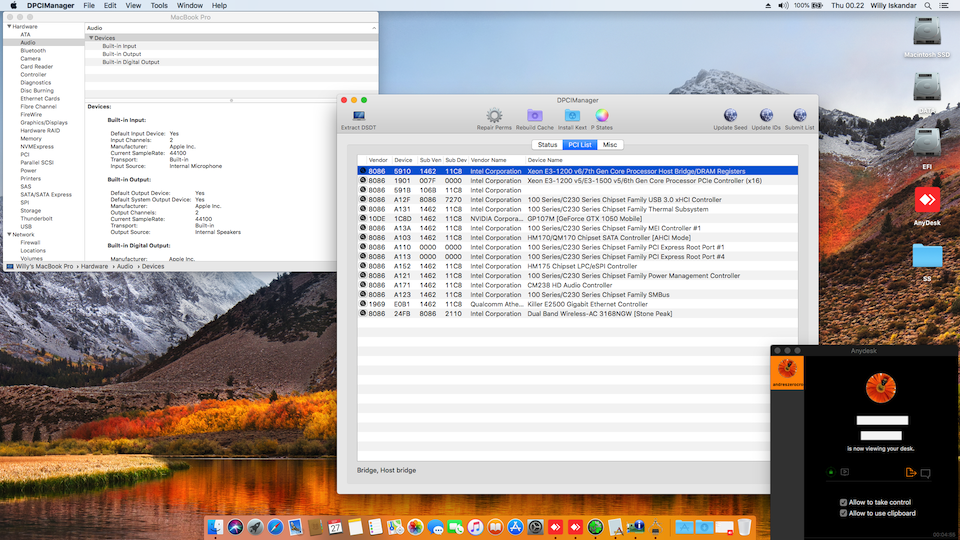The image size is (960, 540).
Task: Click the Extract DSDT toolbar icon
Action: click(x=358, y=116)
